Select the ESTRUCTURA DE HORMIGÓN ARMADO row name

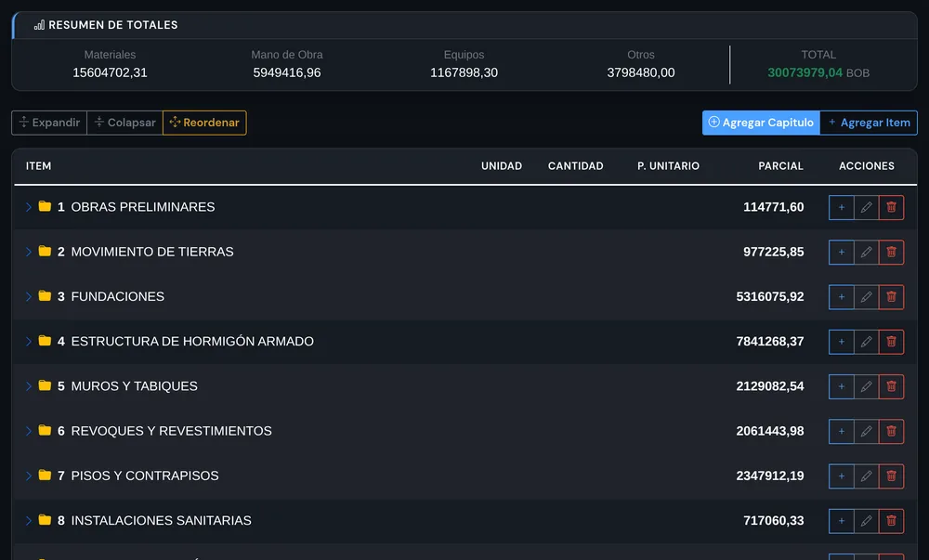192,342
